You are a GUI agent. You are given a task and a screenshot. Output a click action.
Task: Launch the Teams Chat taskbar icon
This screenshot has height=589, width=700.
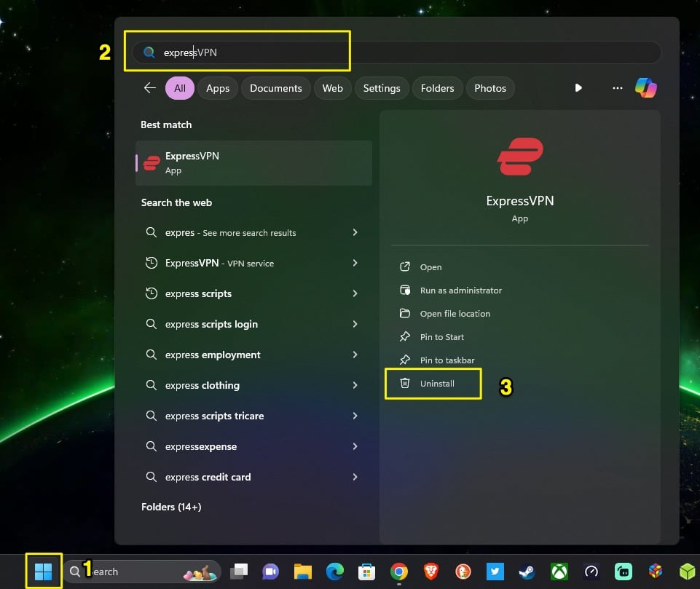point(270,572)
